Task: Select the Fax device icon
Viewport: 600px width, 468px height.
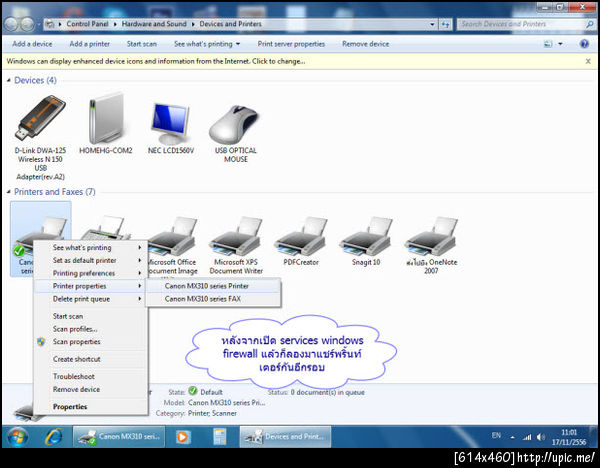Action: coord(106,228)
